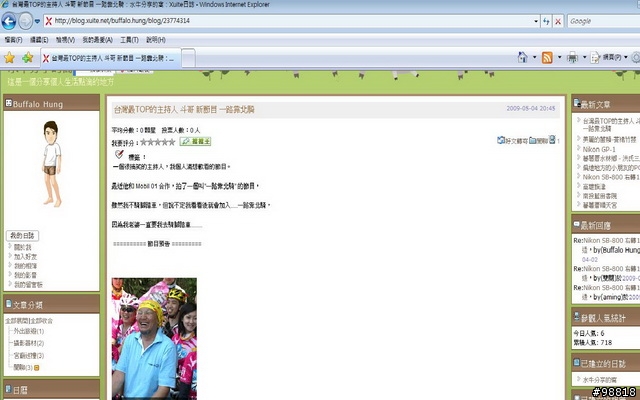
Task: Click 全部展開 to expand all categories
Action: pos(17,321)
